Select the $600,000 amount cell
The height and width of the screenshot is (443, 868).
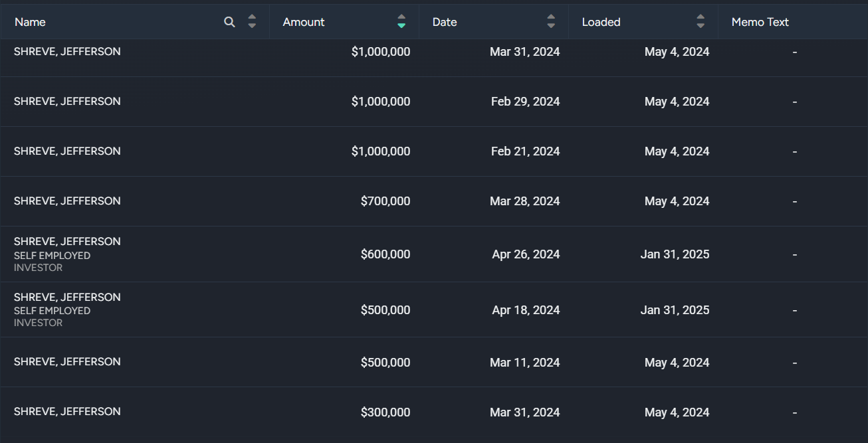coord(385,254)
